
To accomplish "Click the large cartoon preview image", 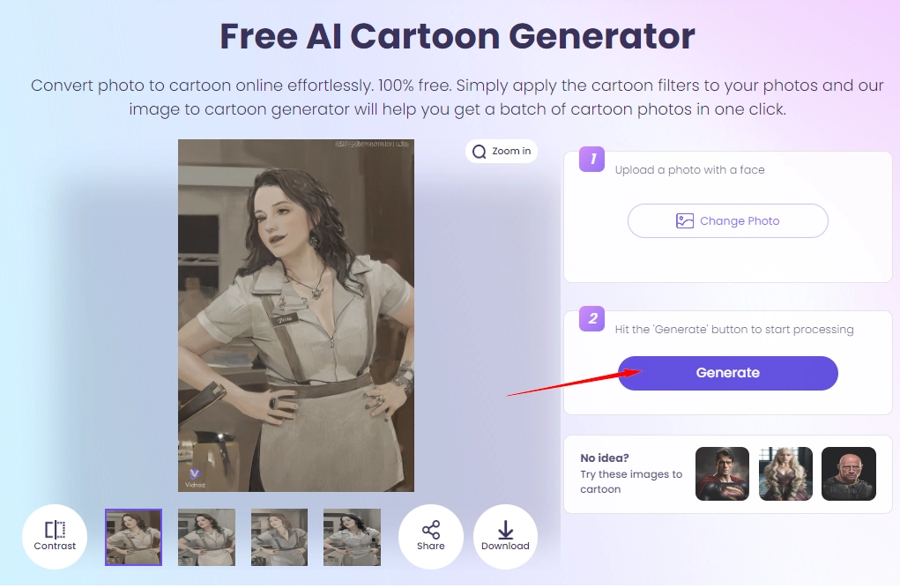I will [295, 315].
